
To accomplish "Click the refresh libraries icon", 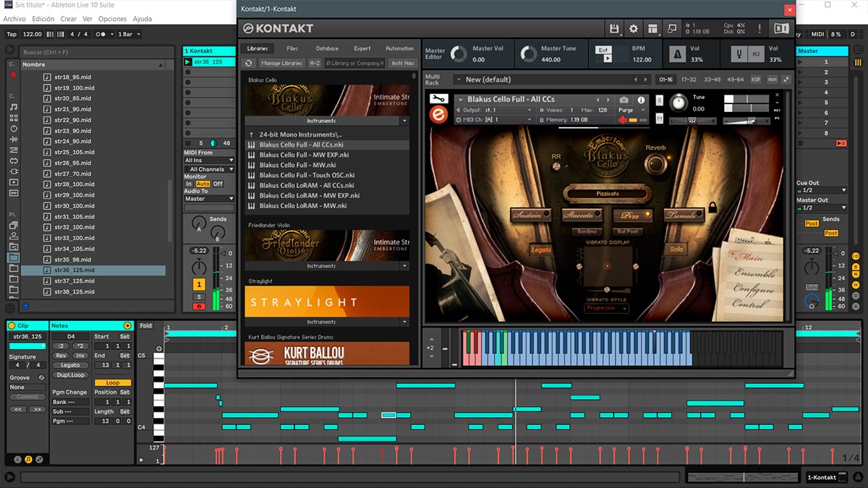I will point(249,64).
